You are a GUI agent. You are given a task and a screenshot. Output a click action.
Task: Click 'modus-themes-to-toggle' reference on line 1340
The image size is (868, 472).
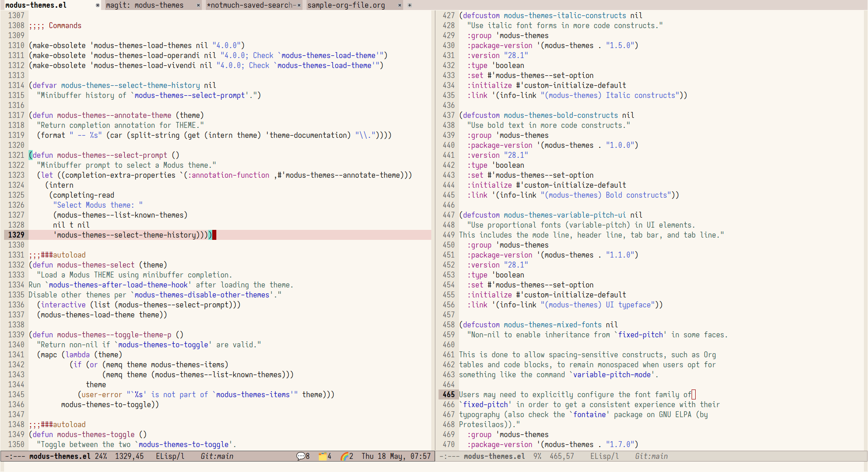[163, 345]
